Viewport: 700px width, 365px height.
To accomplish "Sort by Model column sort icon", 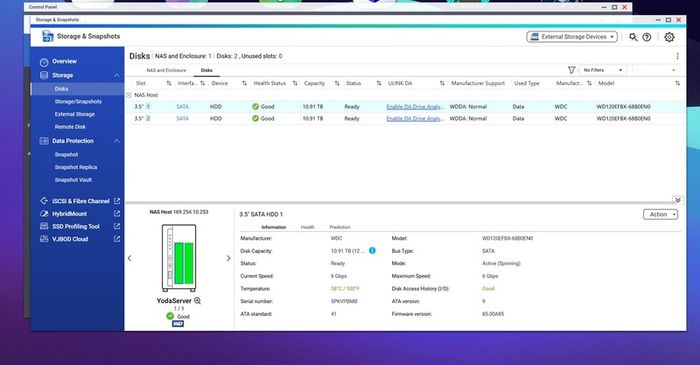I will pyautogui.click(x=677, y=83).
